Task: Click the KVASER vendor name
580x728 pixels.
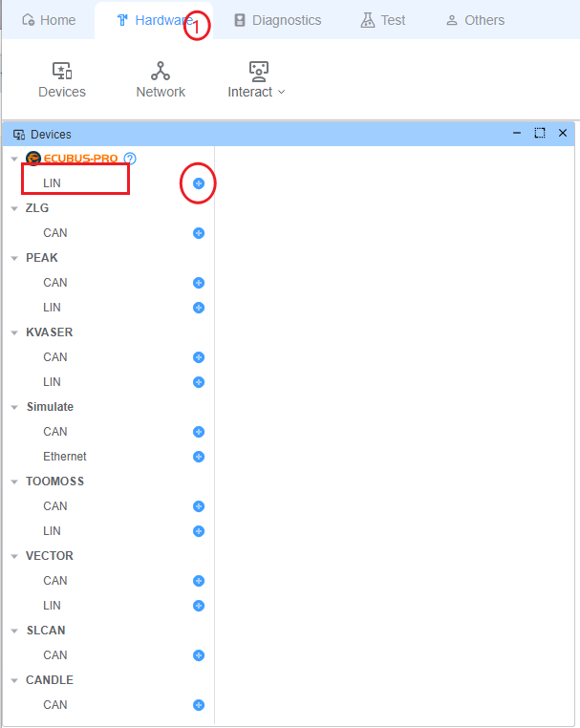Action: [x=50, y=332]
